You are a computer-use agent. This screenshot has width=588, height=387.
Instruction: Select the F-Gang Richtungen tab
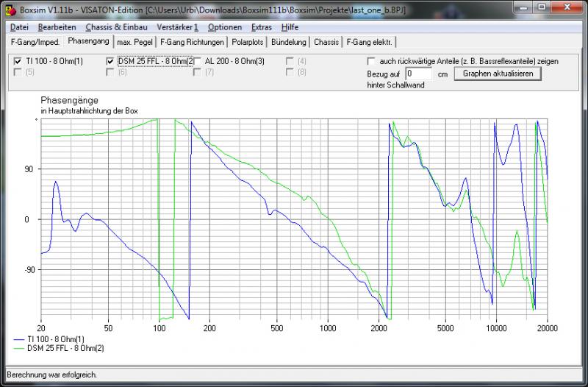pyautogui.click(x=193, y=42)
